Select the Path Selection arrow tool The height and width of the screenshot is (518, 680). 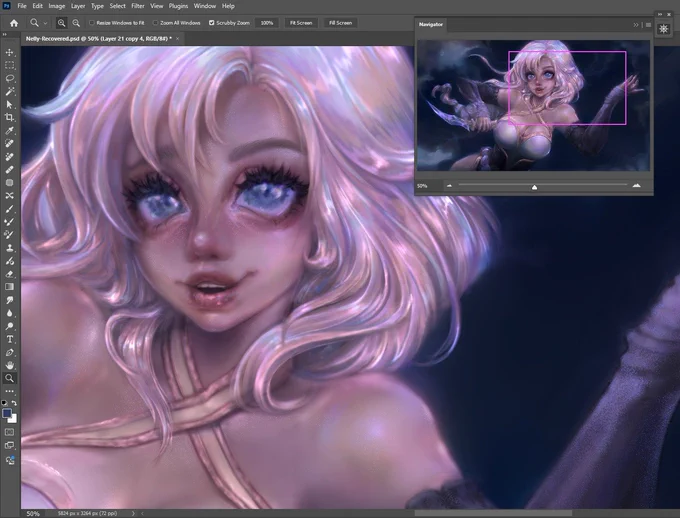[x=10, y=105]
